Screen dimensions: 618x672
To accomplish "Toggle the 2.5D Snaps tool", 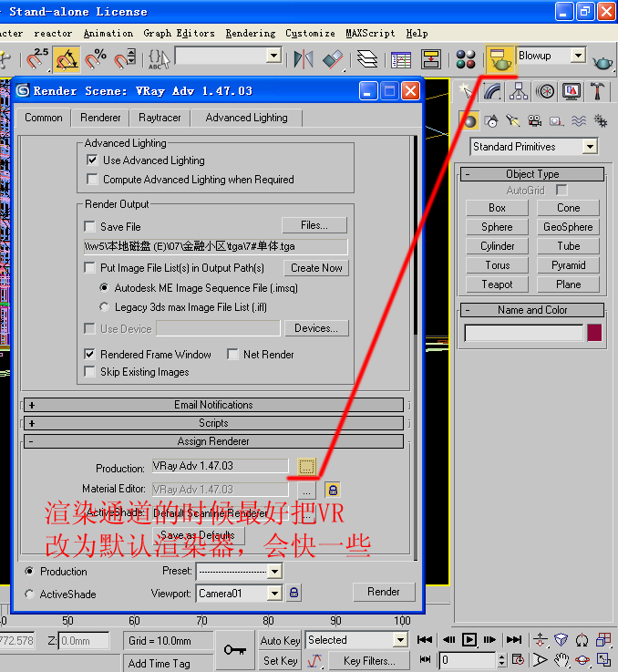I will pos(37,58).
